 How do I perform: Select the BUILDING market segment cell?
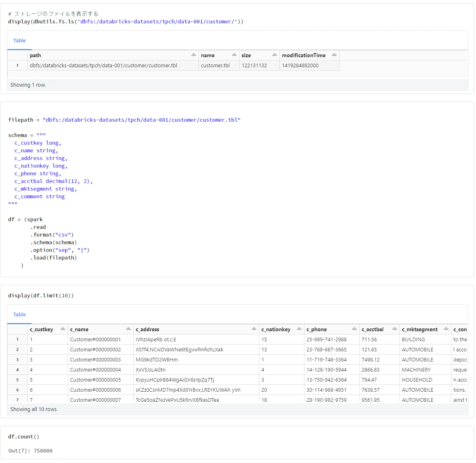point(425,339)
